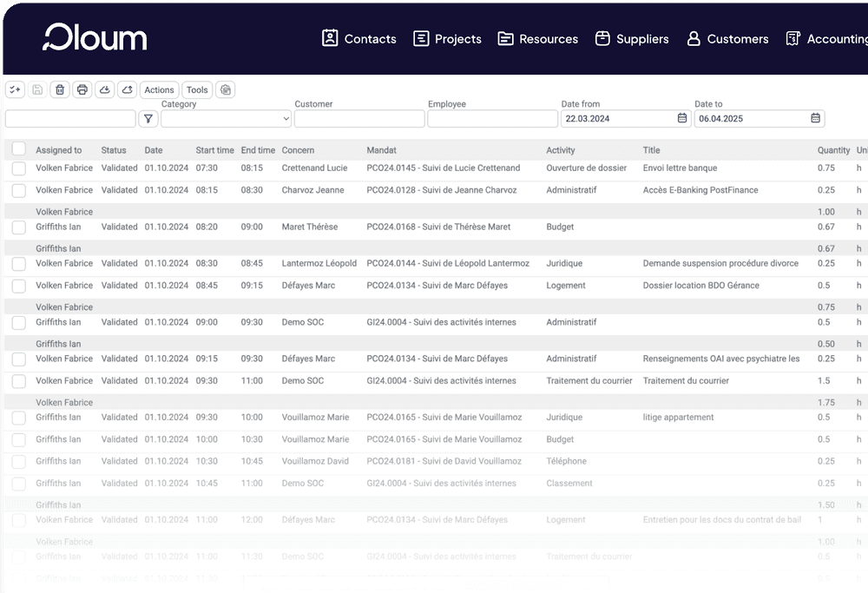Image resolution: width=868 pixels, height=593 pixels.
Task: Click the cloud download icon
Action: tap(105, 89)
